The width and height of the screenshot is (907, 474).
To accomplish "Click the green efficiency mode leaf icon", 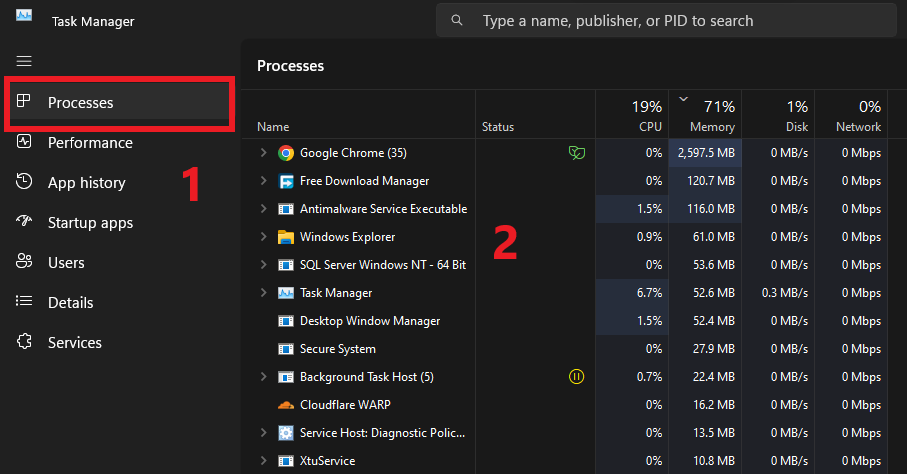I will click(576, 153).
